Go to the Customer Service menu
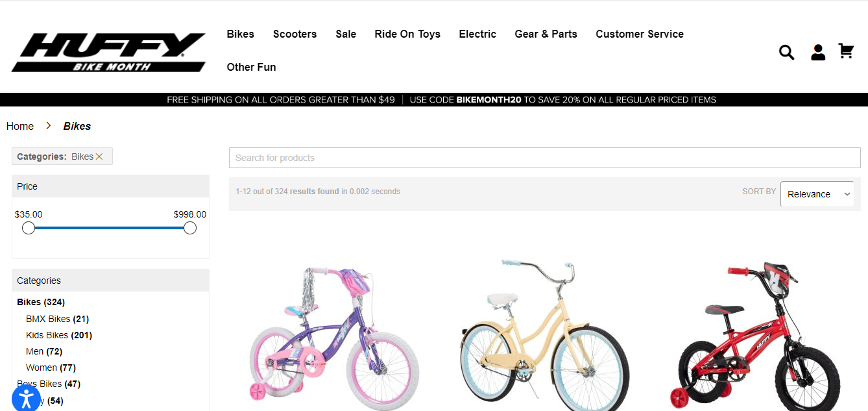The image size is (868, 411). (639, 34)
